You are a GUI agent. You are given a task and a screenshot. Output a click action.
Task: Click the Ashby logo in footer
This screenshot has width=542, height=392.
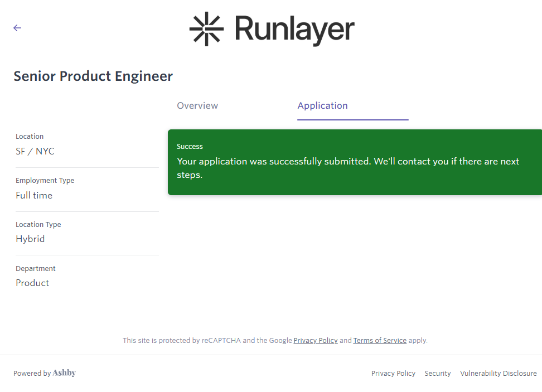64,373
